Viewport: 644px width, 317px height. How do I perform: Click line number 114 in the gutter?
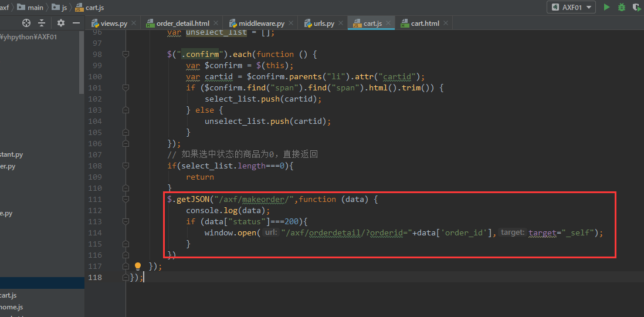click(x=95, y=232)
